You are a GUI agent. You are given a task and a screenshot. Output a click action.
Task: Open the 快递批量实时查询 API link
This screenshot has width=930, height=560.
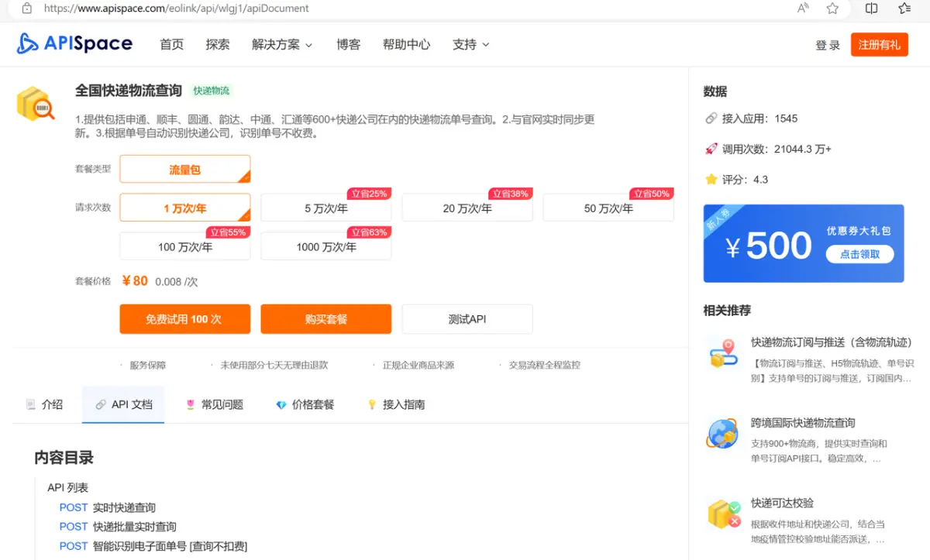135,527
